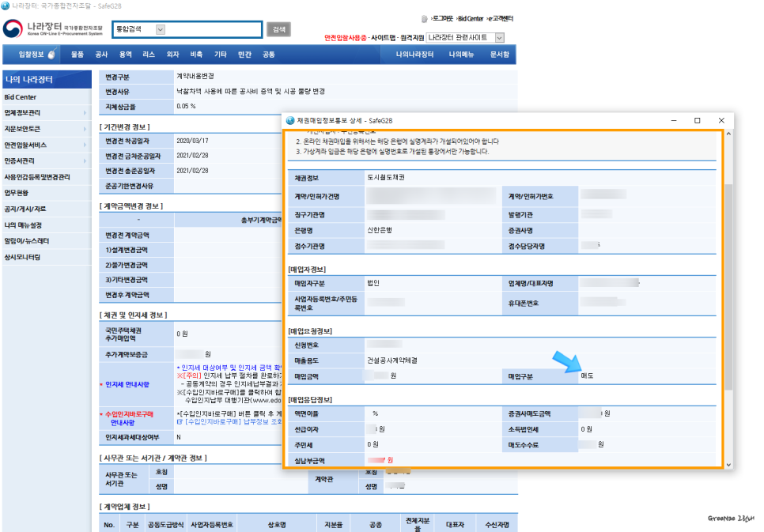Select the 기타 menu item
The width and height of the screenshot is (764, 532).
[221, 55]
